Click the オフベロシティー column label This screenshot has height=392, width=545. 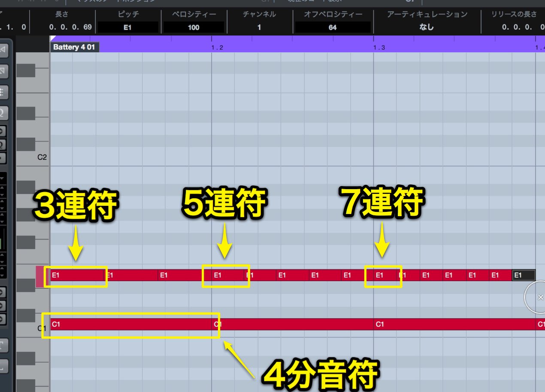click(333, 14)
